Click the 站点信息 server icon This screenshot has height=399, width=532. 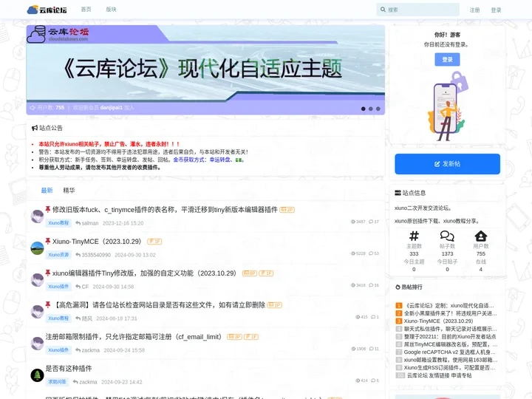(398, 193)
